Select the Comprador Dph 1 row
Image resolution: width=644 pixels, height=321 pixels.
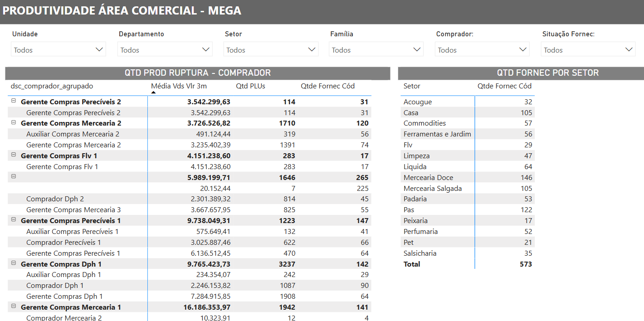point(190,285)
